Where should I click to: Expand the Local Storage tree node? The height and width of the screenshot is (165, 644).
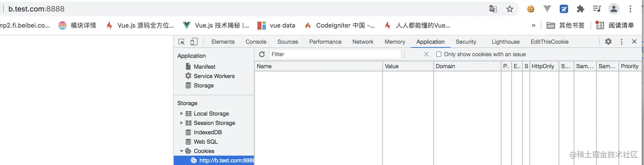(x=182, y=113)
